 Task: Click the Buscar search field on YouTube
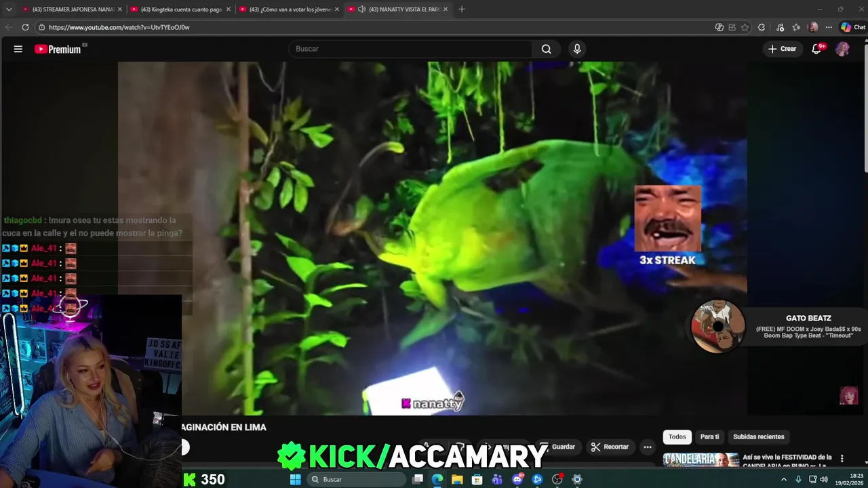pos(411,49)
